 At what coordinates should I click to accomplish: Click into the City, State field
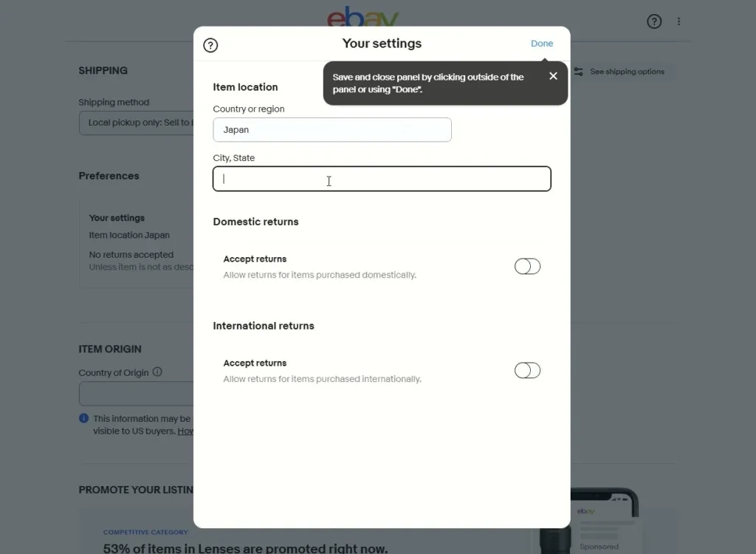382,179
